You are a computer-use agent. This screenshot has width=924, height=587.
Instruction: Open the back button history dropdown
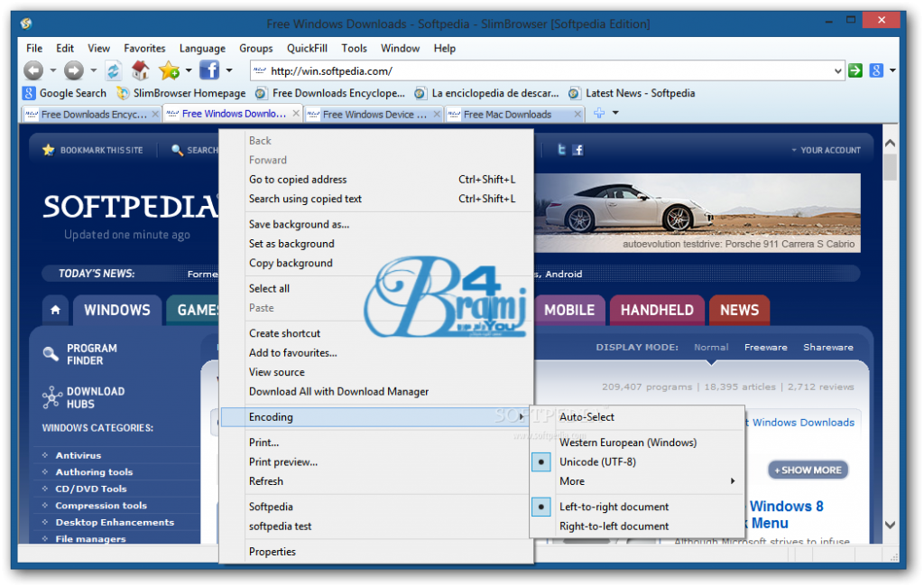click(51, 70)
